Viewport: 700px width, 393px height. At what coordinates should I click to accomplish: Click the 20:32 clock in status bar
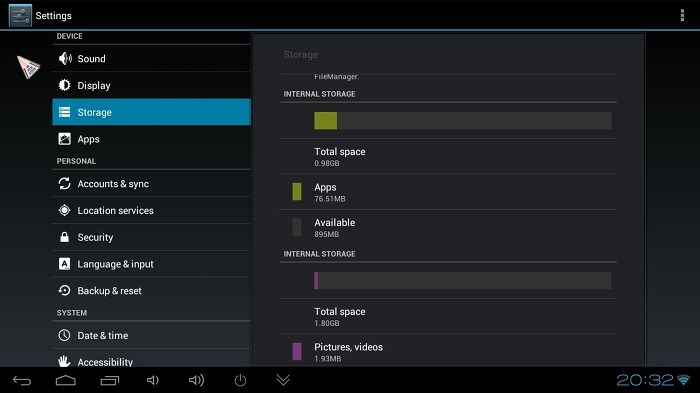coord(645,380)
